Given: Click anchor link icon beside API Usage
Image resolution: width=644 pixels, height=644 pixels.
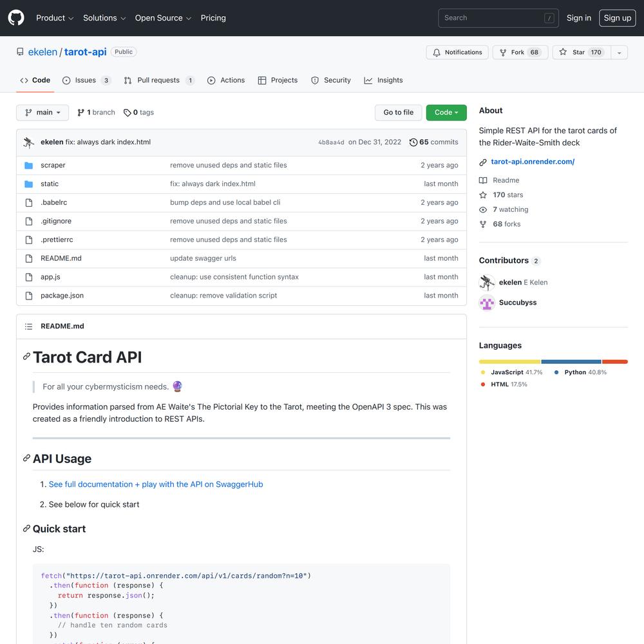Looking at the screenshot, I should tap(26, 458).
